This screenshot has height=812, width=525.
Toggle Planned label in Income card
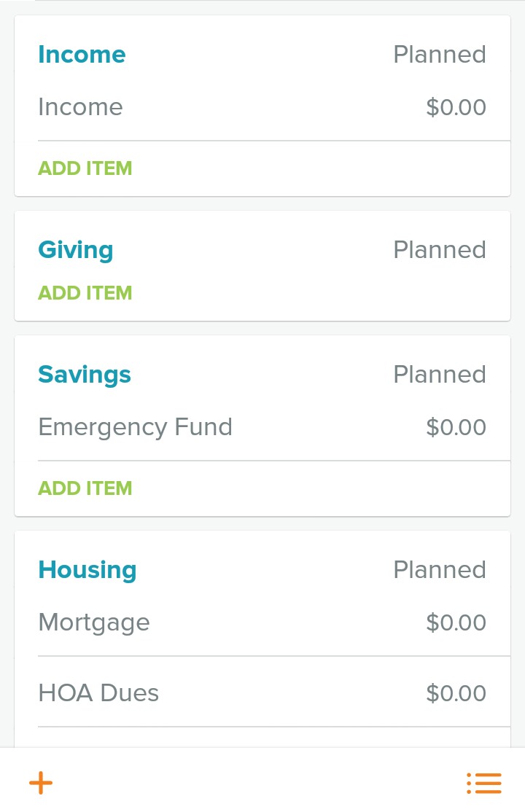coord(440,55)
